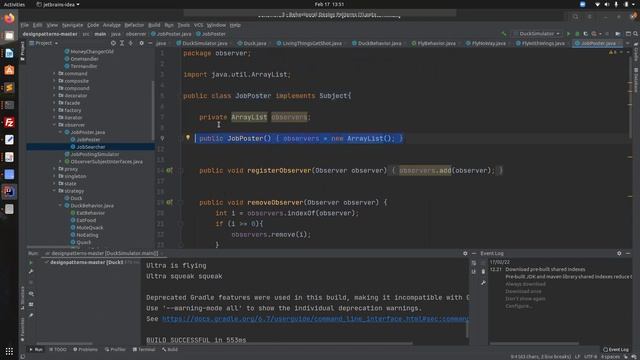The image size is (640, 360).
Task: Open the File menu
Action: pos(24,25)
